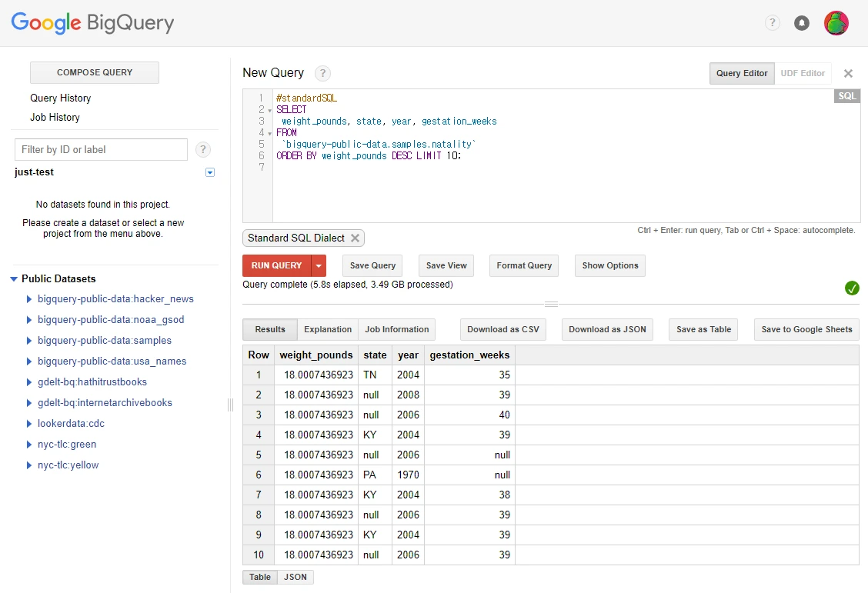Remove the Standard SQL Dialect tag
Screen dimensions: 868x593
click(355, 238)
